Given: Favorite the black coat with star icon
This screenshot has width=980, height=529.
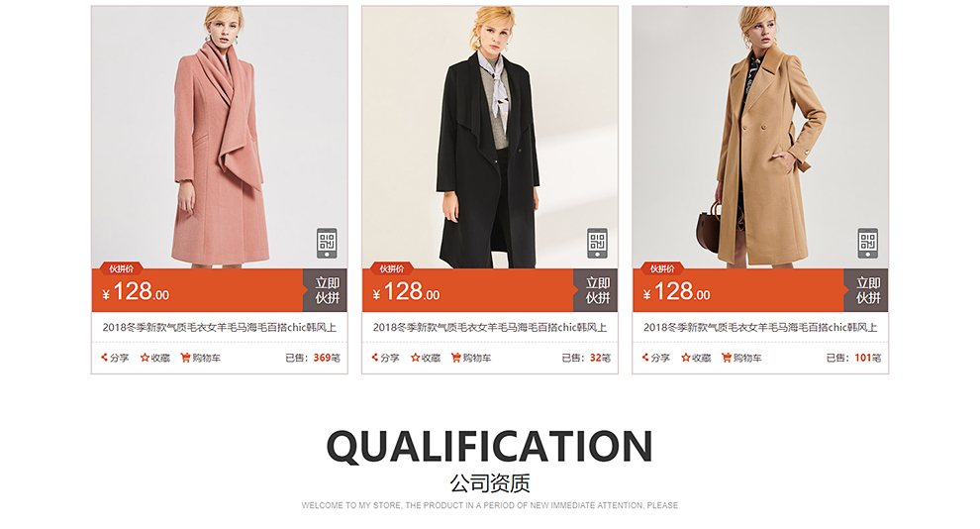Looking at the screenshot, I should coord(426,358).
